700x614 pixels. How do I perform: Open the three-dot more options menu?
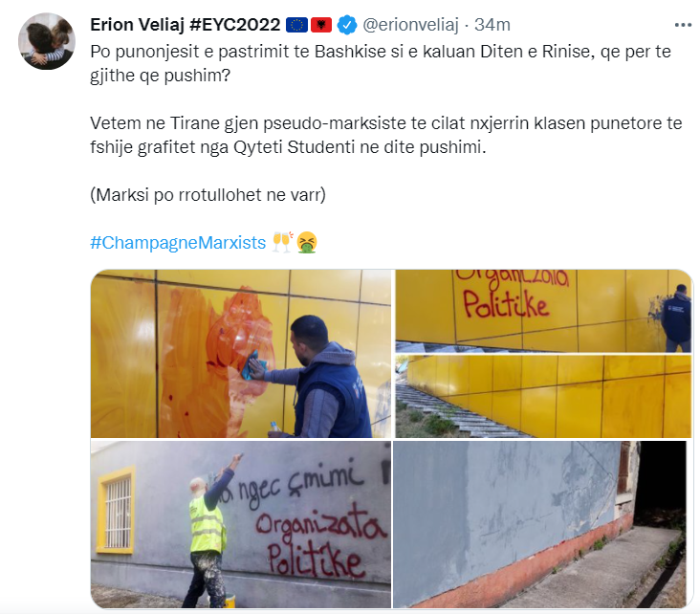pos(683,25)
